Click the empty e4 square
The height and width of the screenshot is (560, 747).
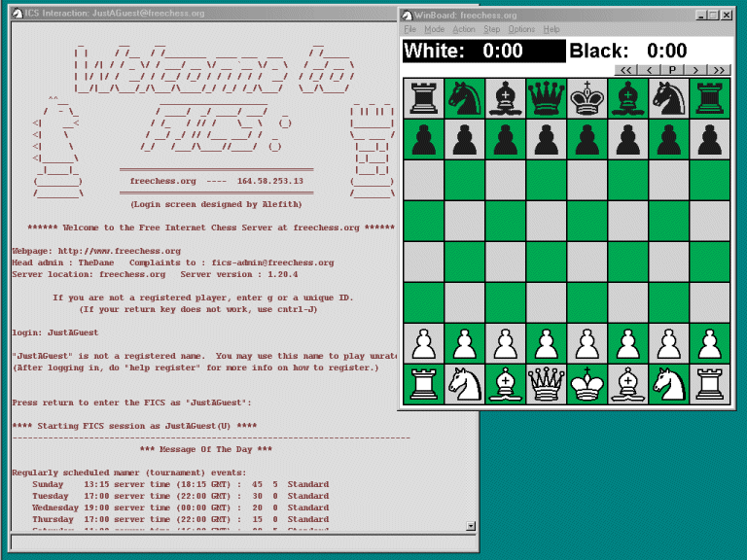tap(587, 262)
